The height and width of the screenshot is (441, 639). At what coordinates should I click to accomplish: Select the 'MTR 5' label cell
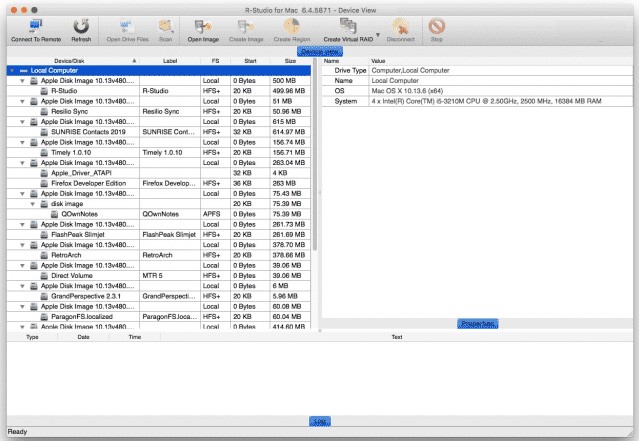[170, 276]
